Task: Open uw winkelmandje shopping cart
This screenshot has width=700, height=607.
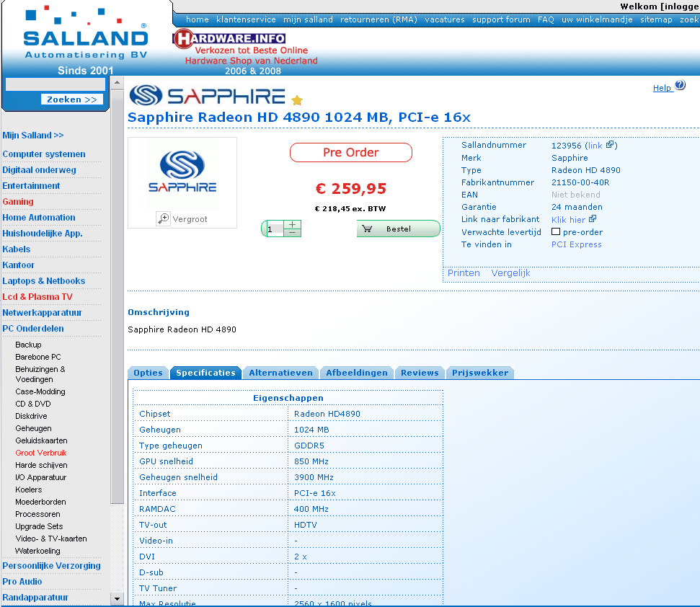Action: pos(597,19)
